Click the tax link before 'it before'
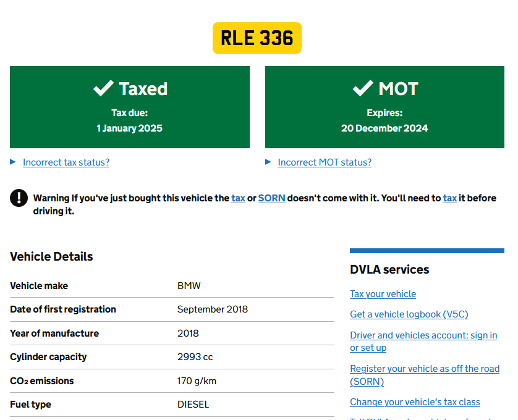Image resolution: width=518 pixels, height=420 pixels. point(449,198)
